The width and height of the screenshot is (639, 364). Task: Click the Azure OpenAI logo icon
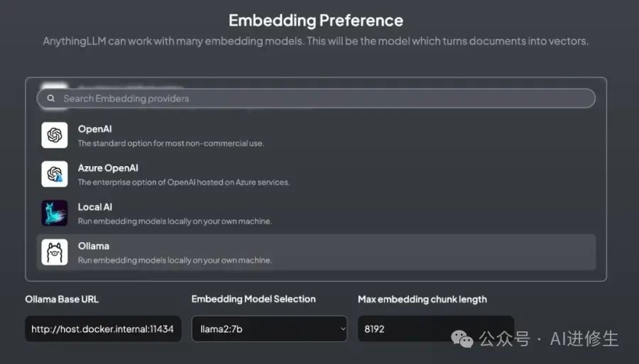[55, 174]
